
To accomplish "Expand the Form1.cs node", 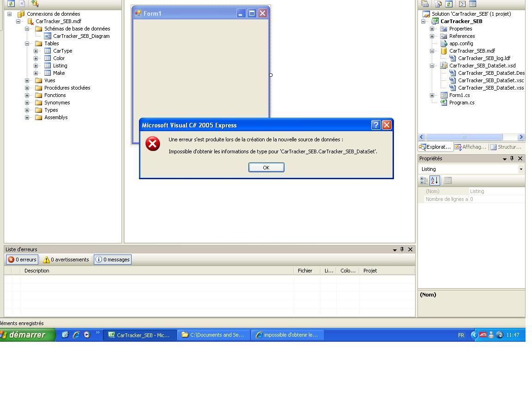I will tap(432, 95).
